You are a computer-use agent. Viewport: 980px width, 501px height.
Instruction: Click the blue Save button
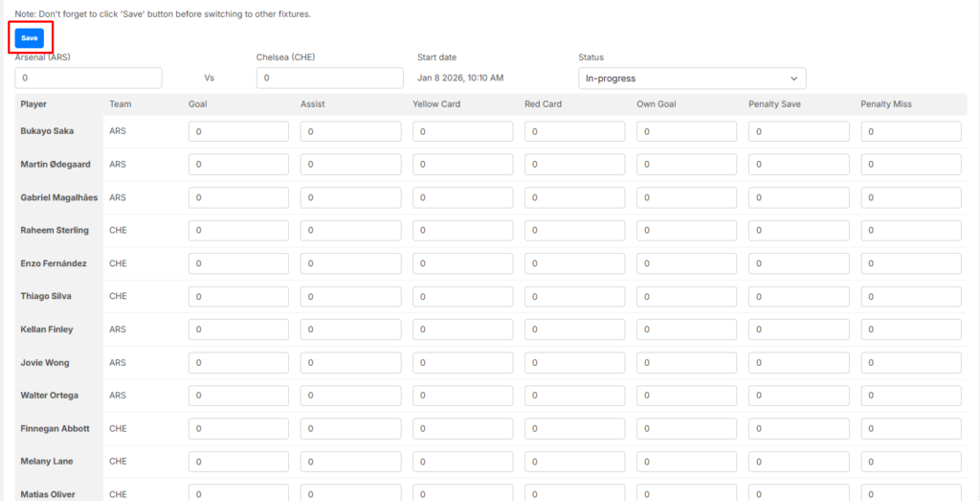(30, 37)
